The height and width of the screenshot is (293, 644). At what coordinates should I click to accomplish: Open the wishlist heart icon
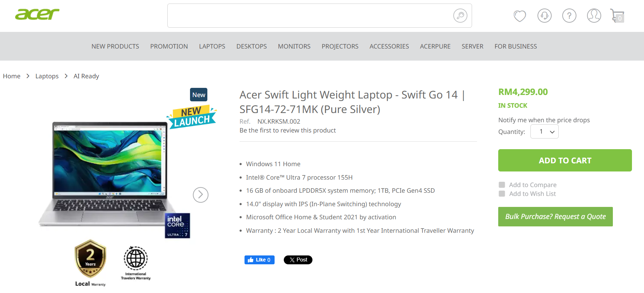(x=520, y=16)
